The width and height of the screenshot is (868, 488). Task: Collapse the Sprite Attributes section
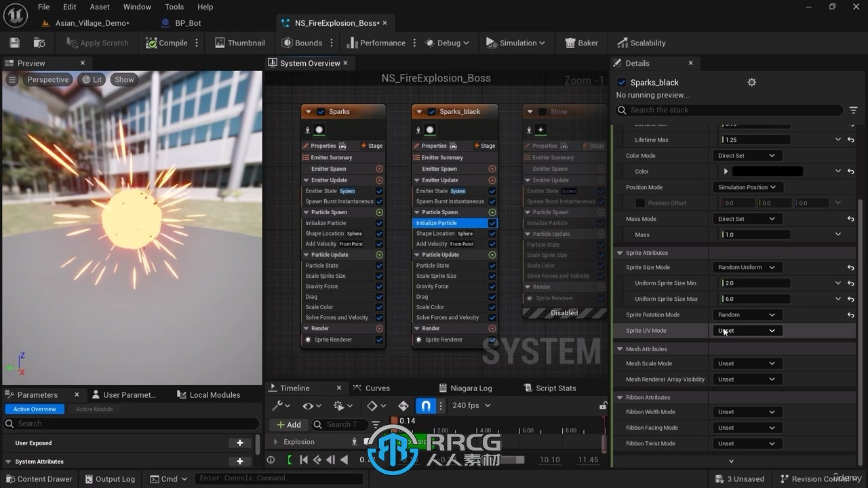[x=620, y=253]
